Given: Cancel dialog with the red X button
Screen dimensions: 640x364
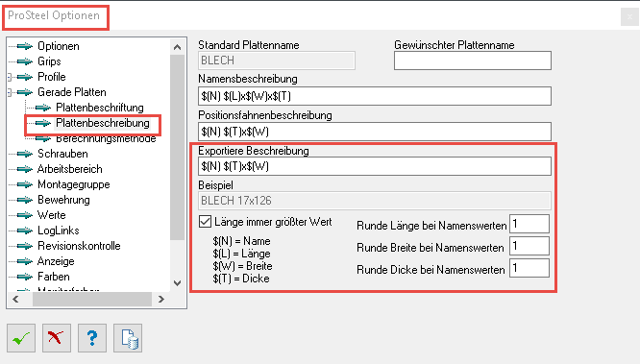Looking at the screenshot, I should click(x=57, y=338).
